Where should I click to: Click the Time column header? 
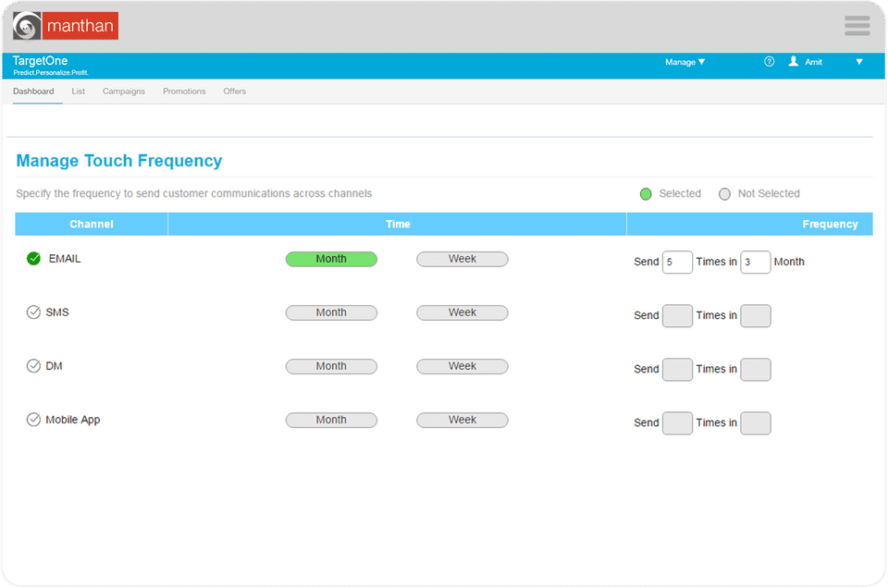pyautogui.click(x=398, y=224)
